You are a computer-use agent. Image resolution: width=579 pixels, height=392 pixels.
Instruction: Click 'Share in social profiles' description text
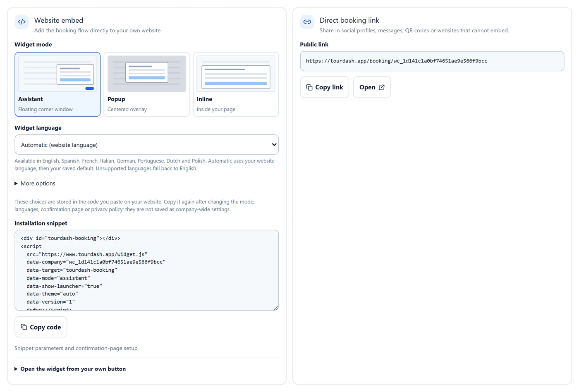tap(414, 31)
